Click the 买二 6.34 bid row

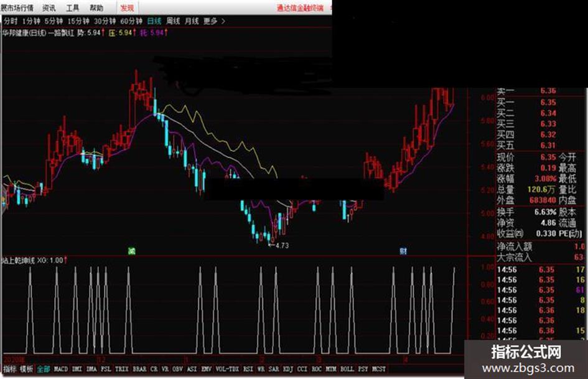tap(526, 113)
